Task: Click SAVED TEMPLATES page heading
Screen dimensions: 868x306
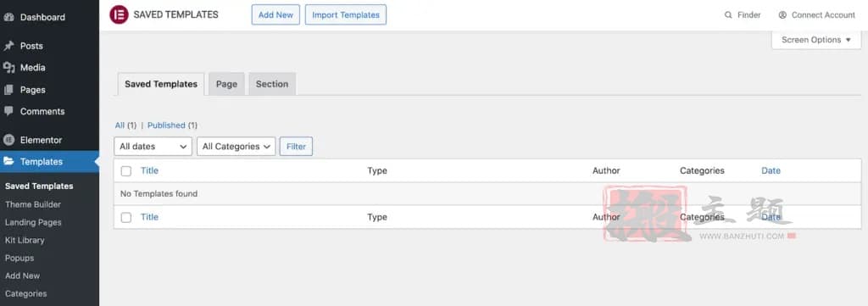Action: coord(176,15)
